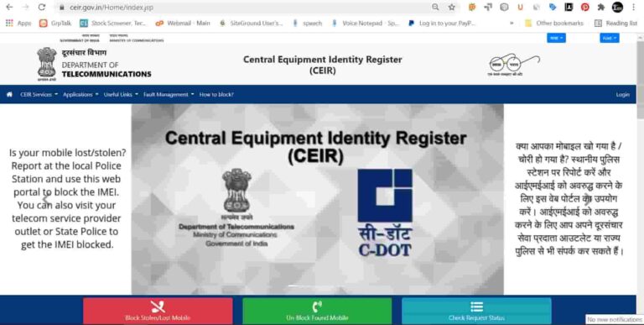Go back with browser back arrow
Screen dimensions: 644x325
point(9,7)
